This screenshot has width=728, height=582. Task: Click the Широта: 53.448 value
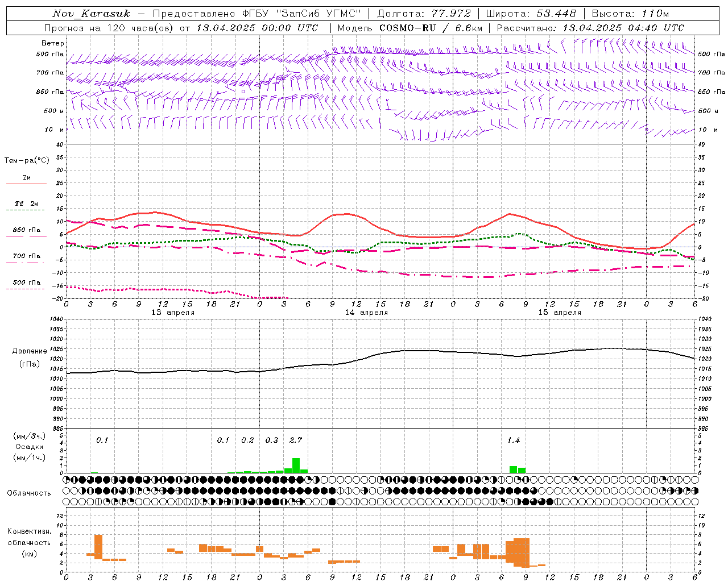(531, 14)
